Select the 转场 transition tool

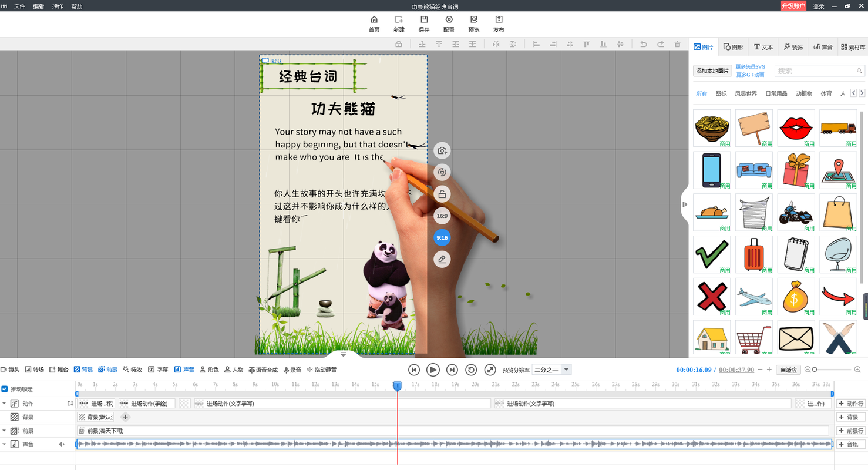[x=35, y=370]
